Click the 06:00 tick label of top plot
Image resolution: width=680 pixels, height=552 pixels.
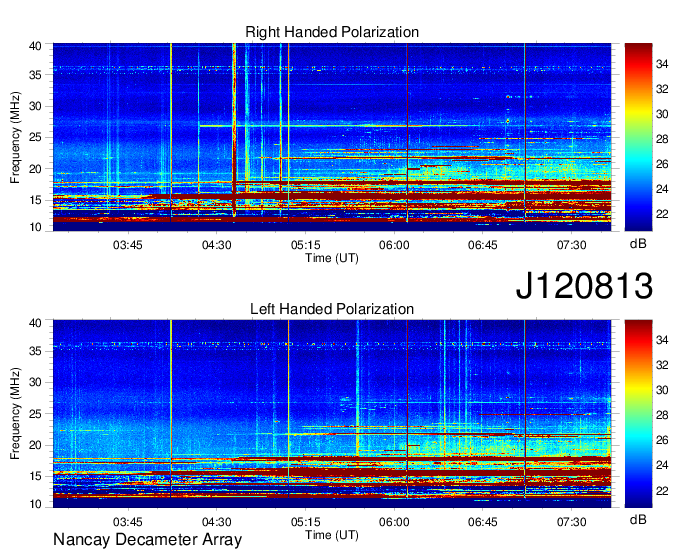394,245
